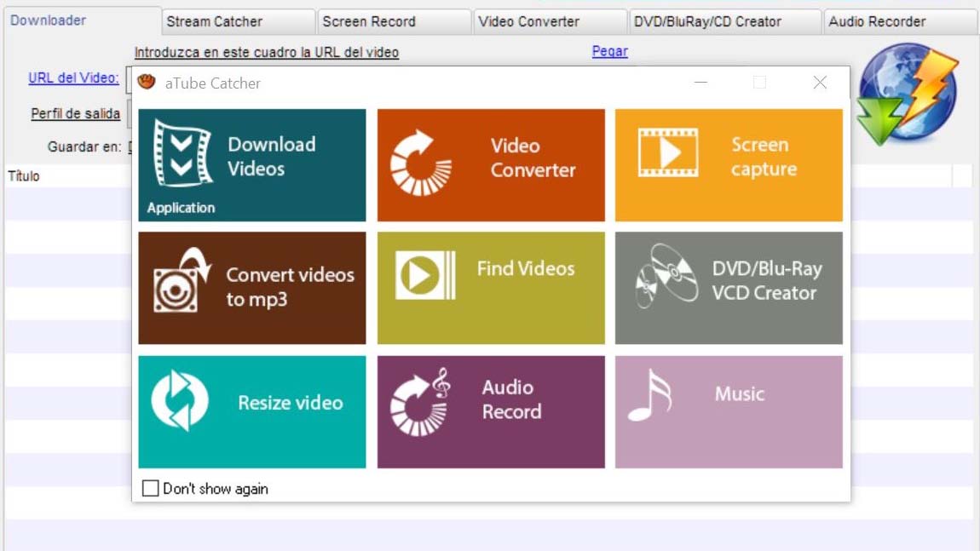Image resolution: width=980 pixels, height=551 pixels.
Task: Open the DVD/Blu-Ray VCD Creator tile
Action: tap(729, 288)
